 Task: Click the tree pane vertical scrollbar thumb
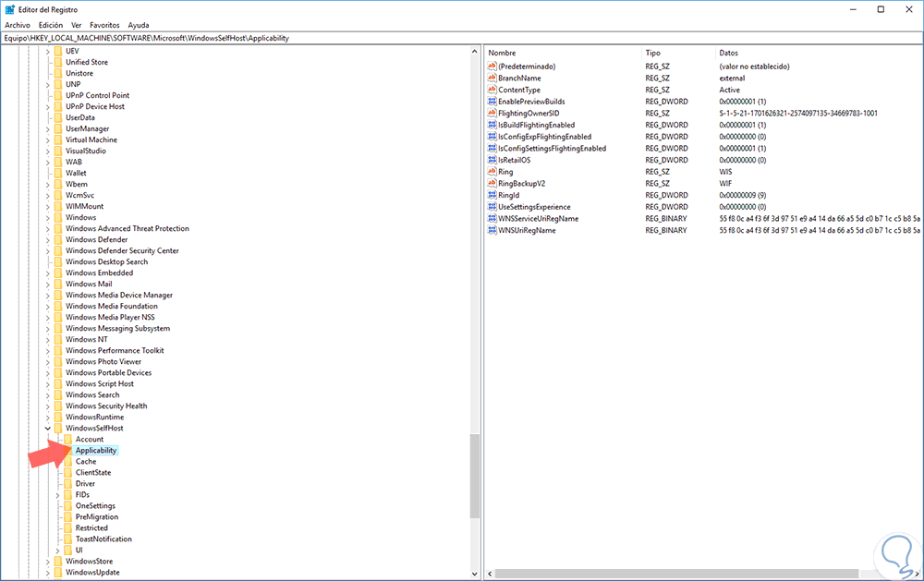474,476
